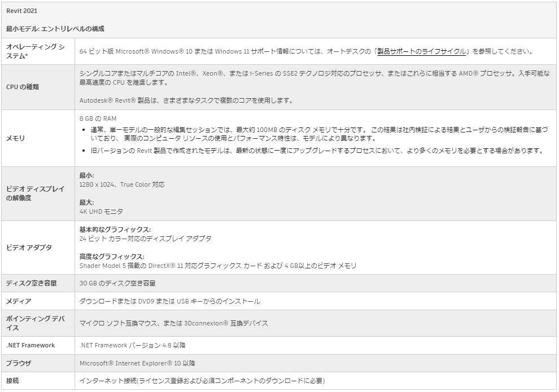Click the .NET Framework row label

click(30, 345)
